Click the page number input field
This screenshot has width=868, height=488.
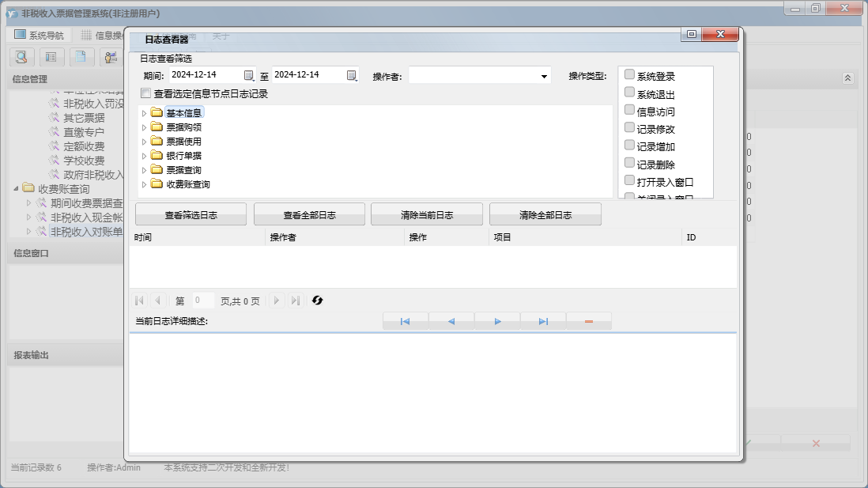tap(203, 301)
